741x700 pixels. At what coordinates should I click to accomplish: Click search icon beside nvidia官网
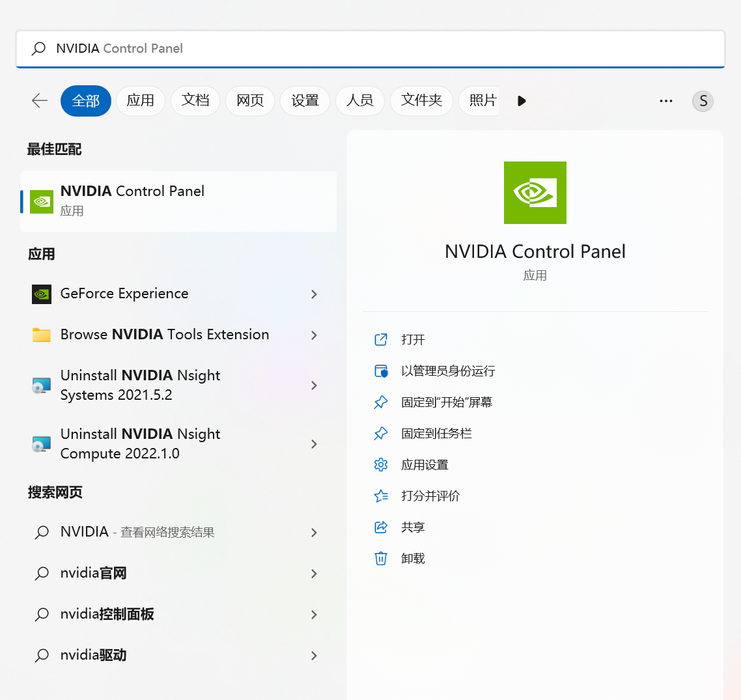tap(42, 574)
